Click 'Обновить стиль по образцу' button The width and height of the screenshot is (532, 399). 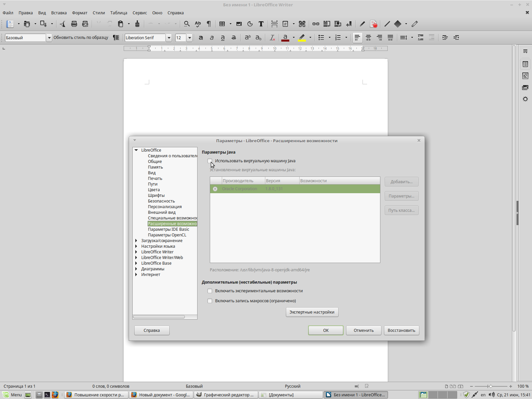(x=81, y=38)
